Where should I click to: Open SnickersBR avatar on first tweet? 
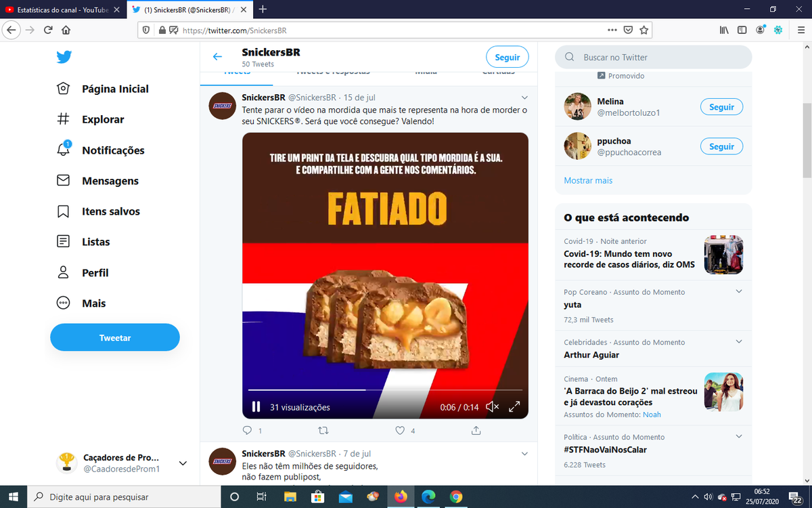[x=222, y=106]
